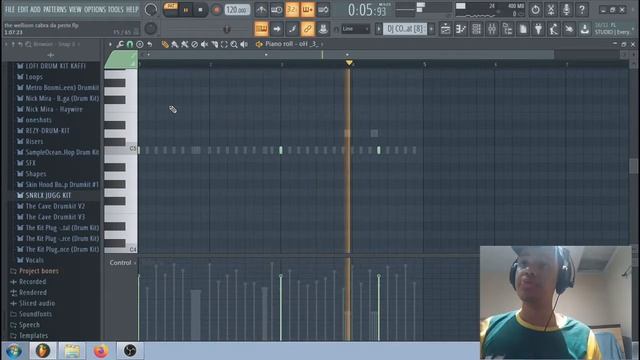The height and width of the screenshot is (360, 640).
Task: Choose the Select marquee tool
Action: click(x=224, y=44)
